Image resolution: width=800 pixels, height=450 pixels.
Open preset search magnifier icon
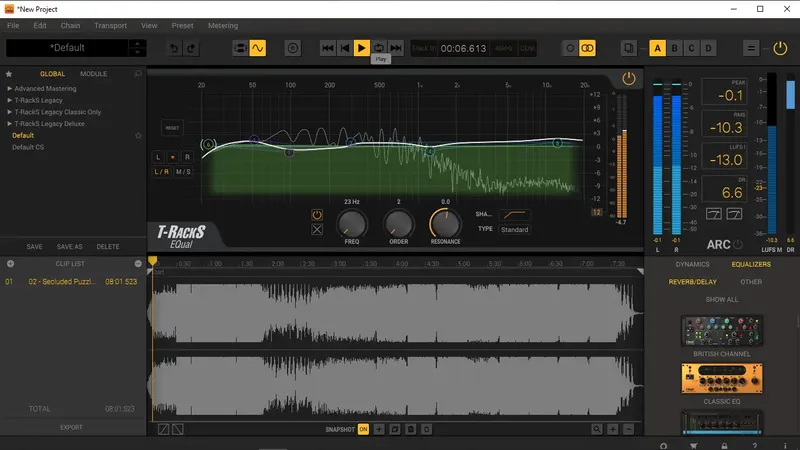tap(138, 74)
